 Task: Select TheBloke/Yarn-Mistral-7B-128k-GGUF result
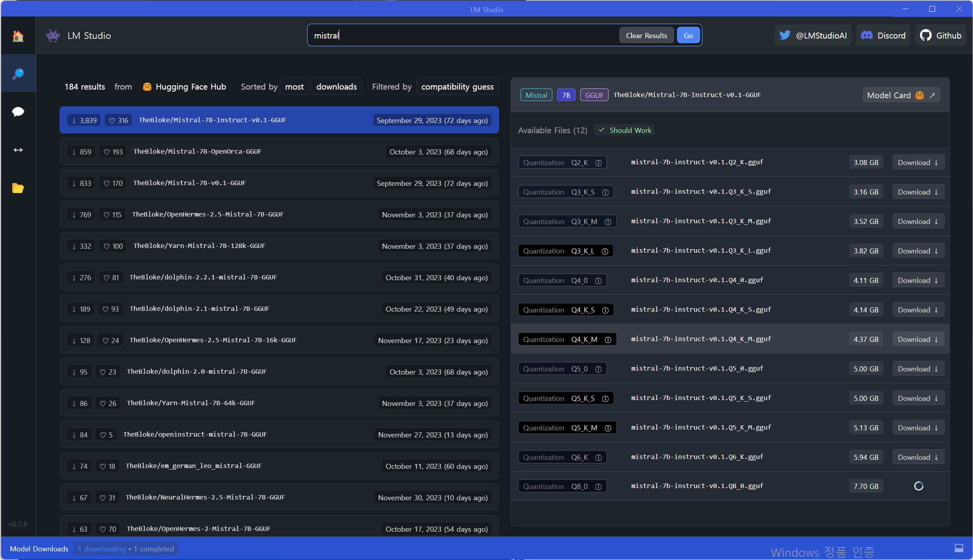tap(279, 246)
